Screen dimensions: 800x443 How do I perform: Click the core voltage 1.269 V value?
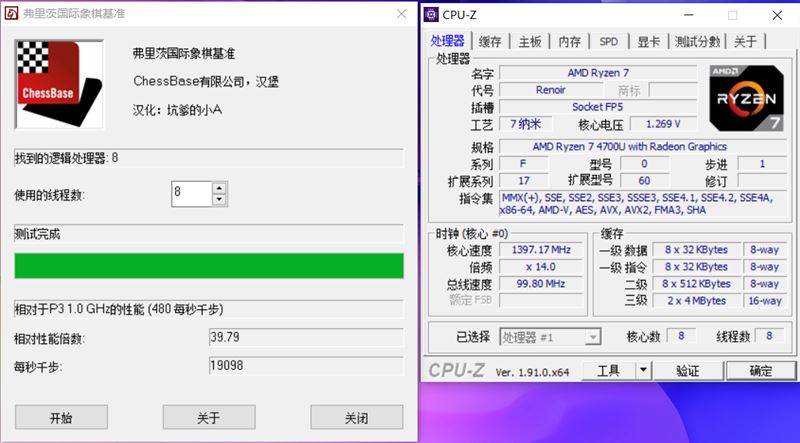663,124
